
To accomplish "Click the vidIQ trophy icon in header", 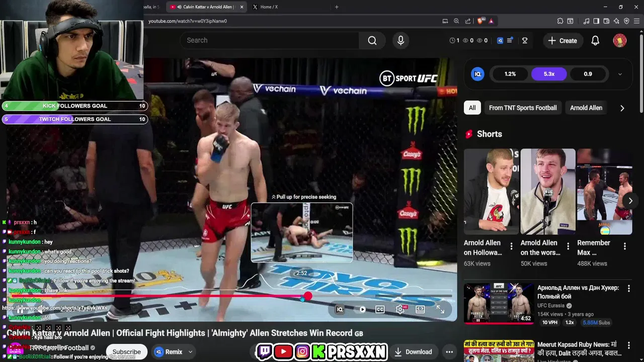I will [x=525, y=41].
